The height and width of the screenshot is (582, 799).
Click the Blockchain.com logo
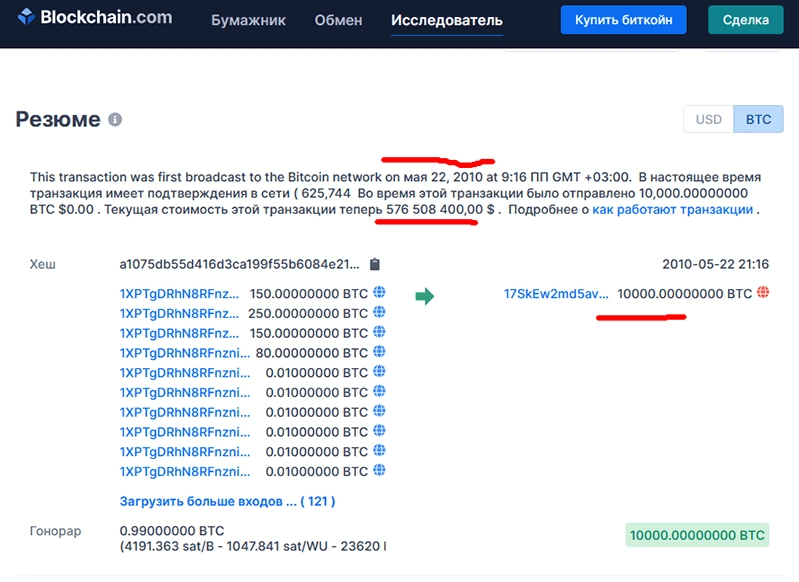pos(95,17)
